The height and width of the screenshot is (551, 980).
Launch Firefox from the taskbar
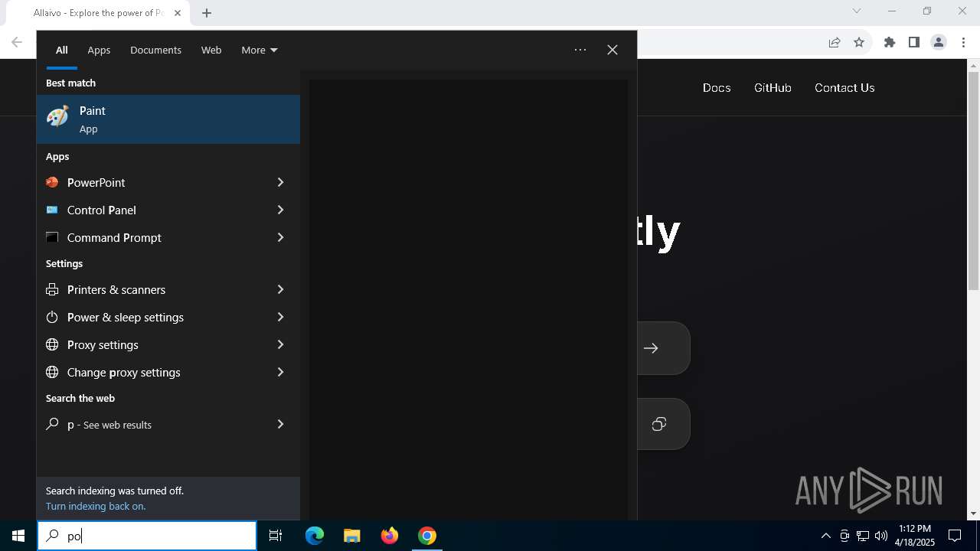(390, 536)
